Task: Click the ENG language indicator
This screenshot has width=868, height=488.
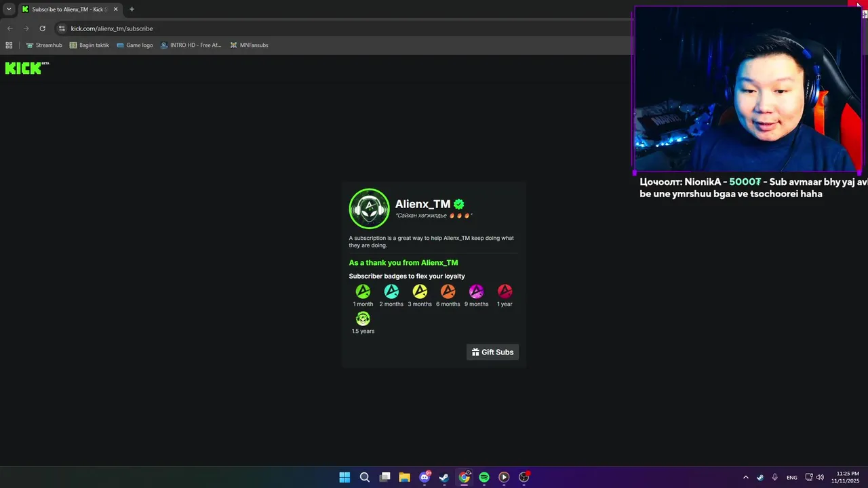Action: tap(791, 478)
